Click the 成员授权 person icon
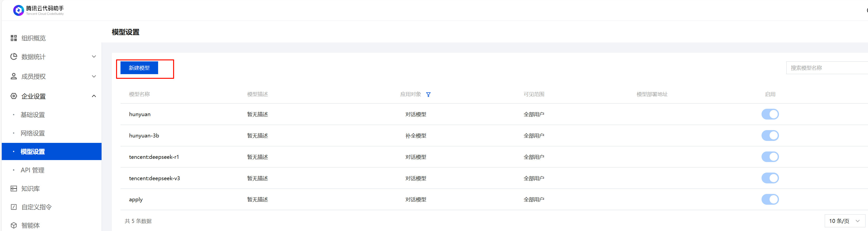The height and width of the screenshot is (231, 868). (x=14, y=76)
